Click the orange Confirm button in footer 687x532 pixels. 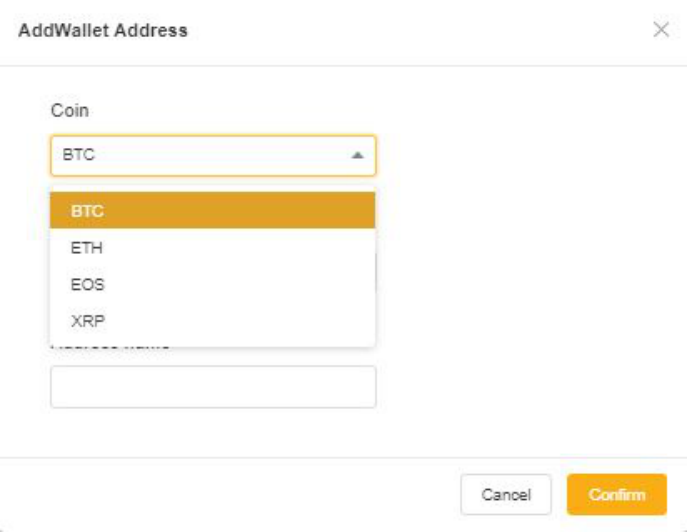click(x=617, y=494)
